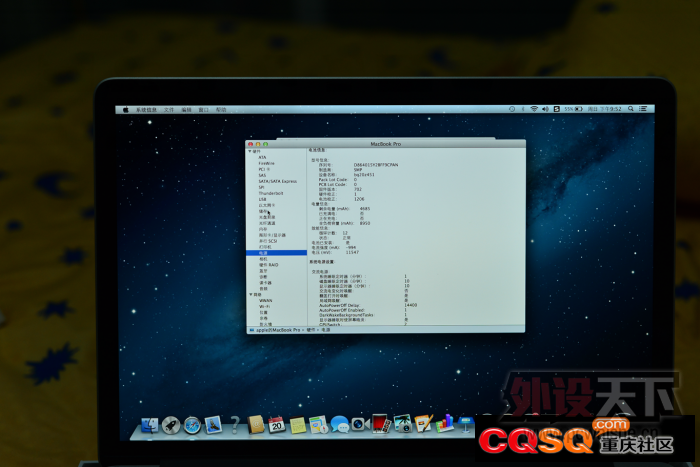Image resolution: width=700 pixels, height=467 pixels.
Task: Click the S input method icon
Action: pos(557,109)
